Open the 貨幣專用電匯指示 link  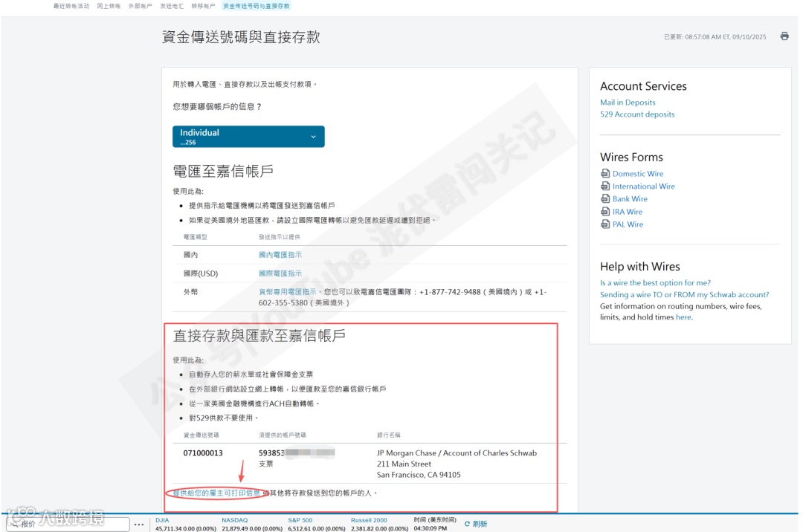[x=287, y=292]
